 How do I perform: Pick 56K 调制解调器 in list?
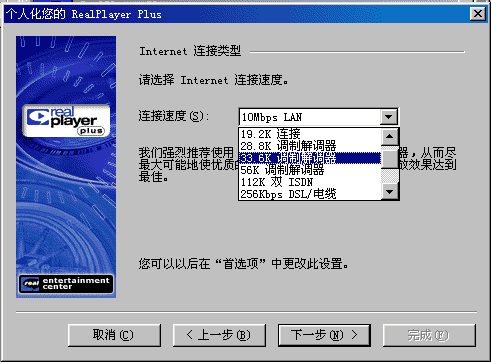tap(310, 170)
